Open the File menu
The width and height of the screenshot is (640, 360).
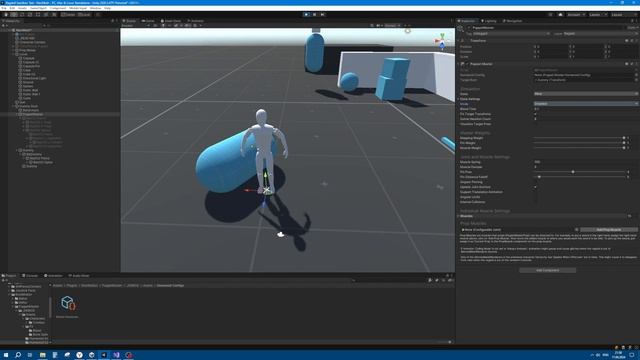click(x=4, y=8)
